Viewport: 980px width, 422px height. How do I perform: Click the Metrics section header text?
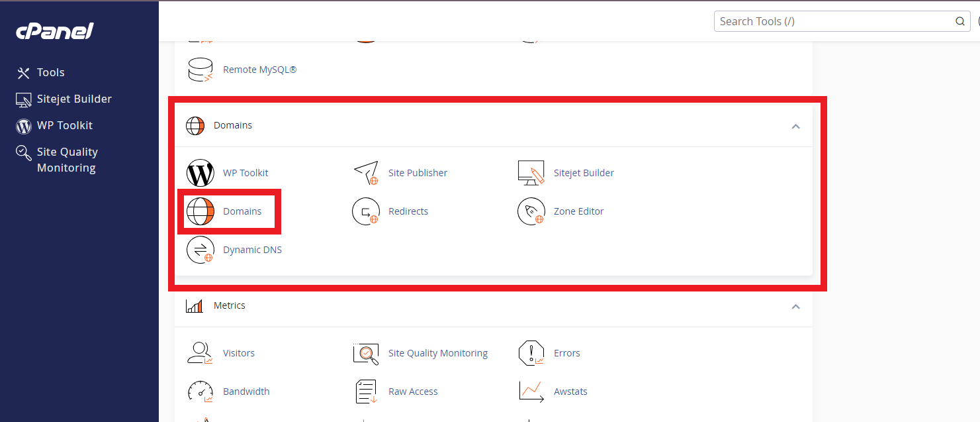pyautogui.click(x=230, y=305)
